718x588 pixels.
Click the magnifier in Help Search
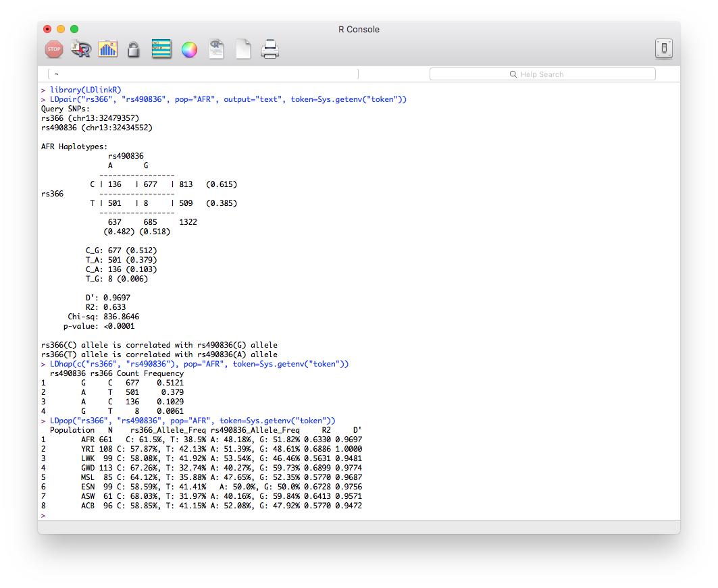(513, 74)
